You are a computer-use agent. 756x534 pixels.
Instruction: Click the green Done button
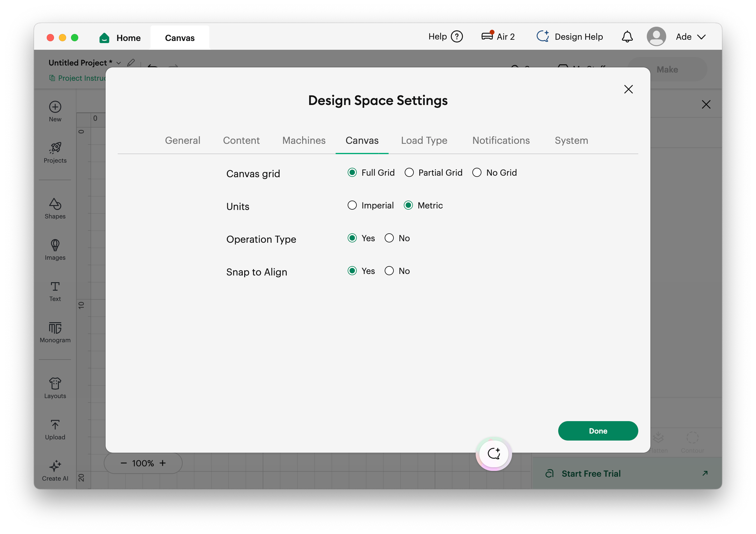[598, 431]
